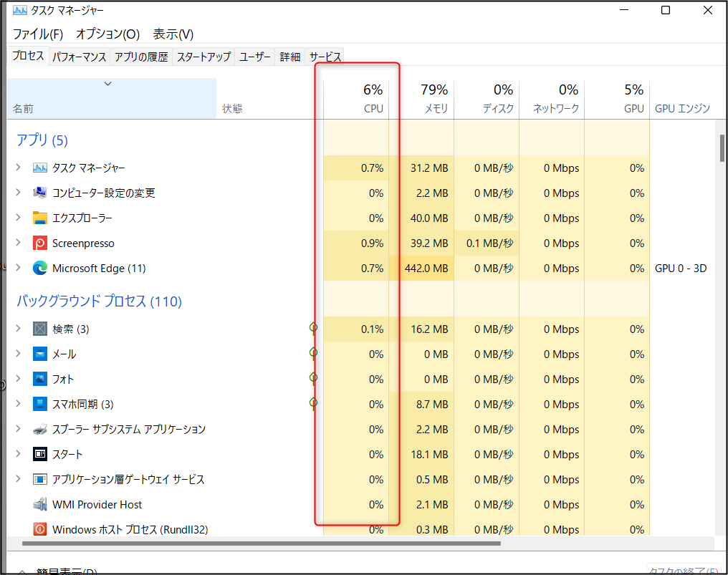
Task: Expand the エクスプローラー process row
Action: (18, 217)
